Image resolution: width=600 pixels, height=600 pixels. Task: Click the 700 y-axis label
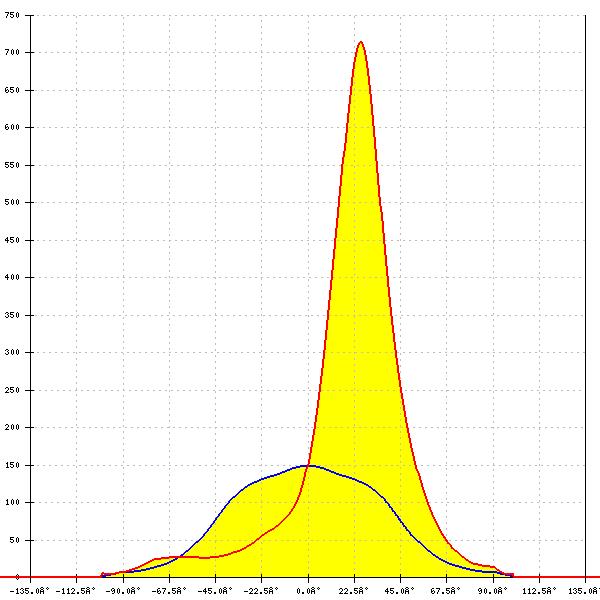pyautogui.click(x=12, y=52)
